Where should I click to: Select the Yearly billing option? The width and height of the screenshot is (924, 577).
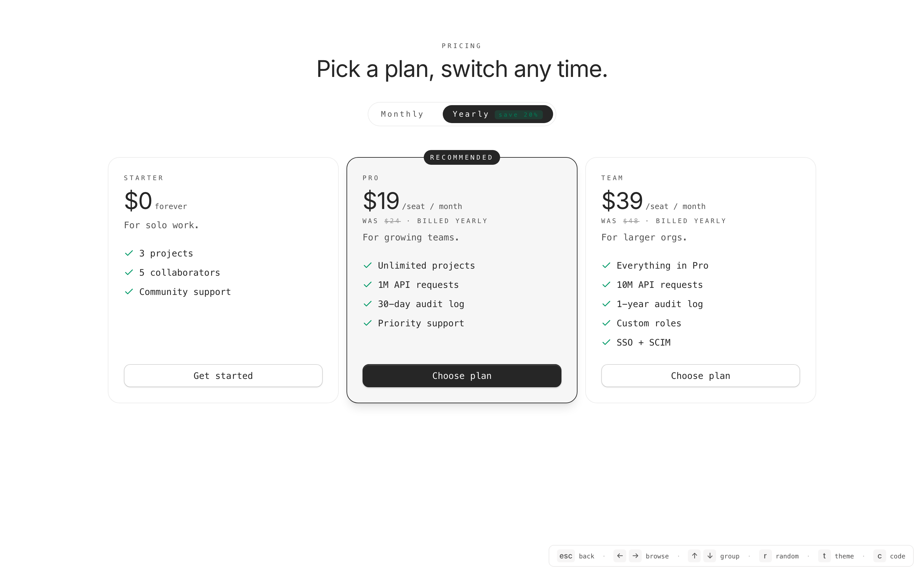tap(470, 114)
